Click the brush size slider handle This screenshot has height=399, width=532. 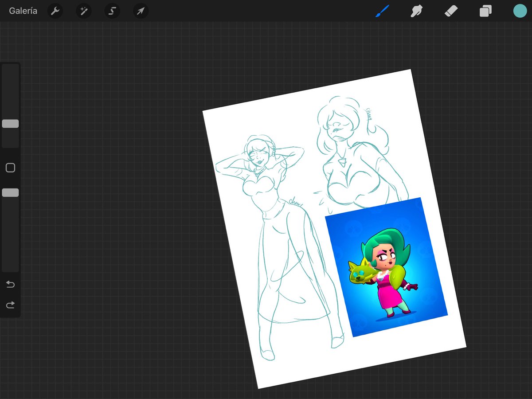[10, 124]
